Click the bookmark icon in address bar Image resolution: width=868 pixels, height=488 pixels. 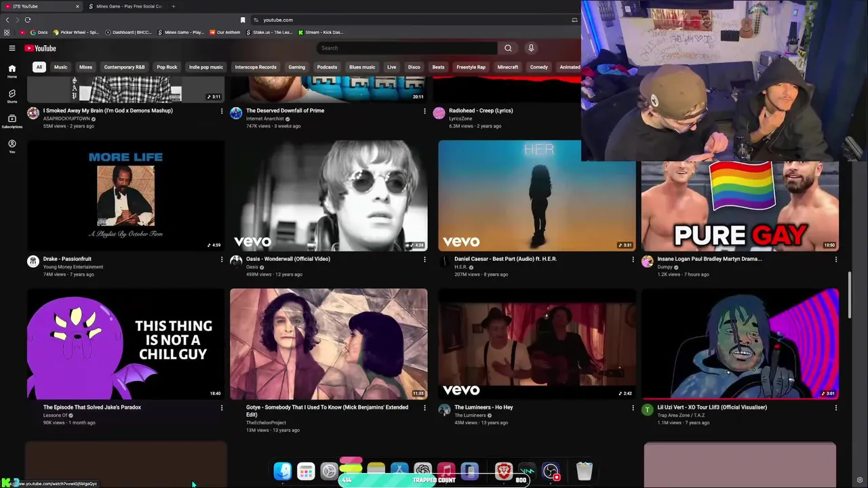coord(243,20)
